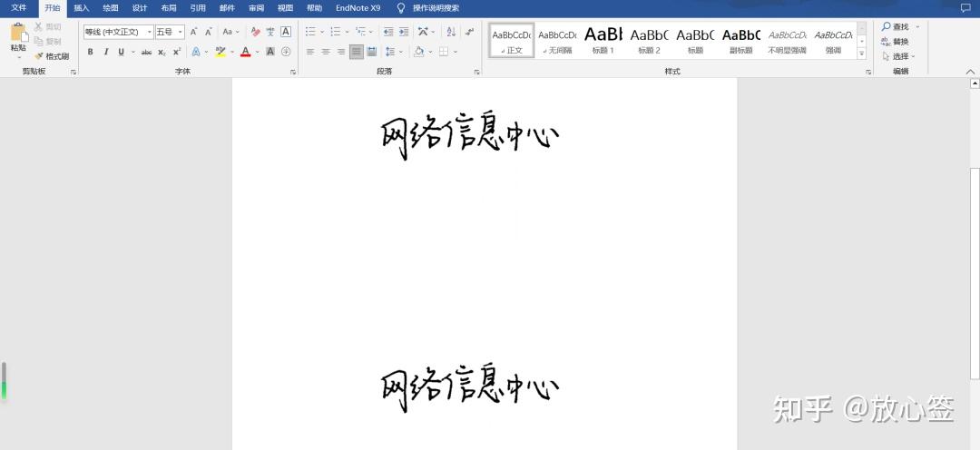The height and width of the screenshot is (450, 980).
Task: Open the font size dropdown 五号
Action: [181, 32]
